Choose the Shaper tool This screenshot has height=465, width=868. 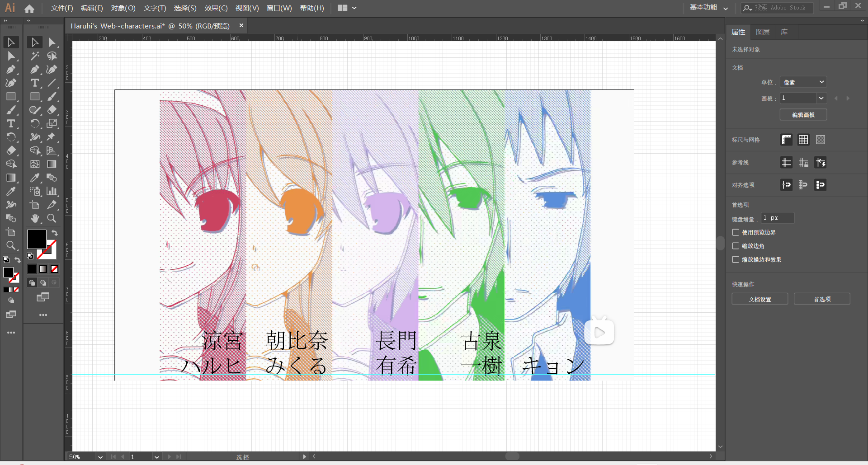click(x=35, y=110)
